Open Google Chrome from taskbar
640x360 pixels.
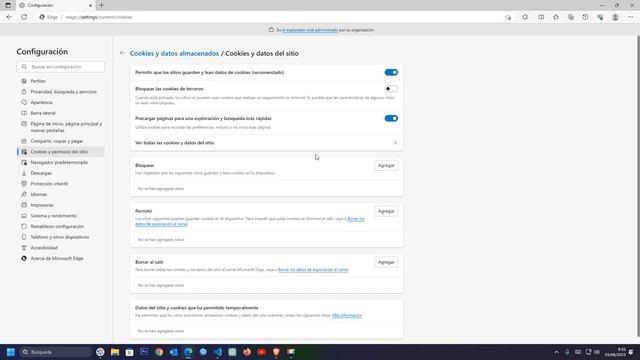[159, 352]
